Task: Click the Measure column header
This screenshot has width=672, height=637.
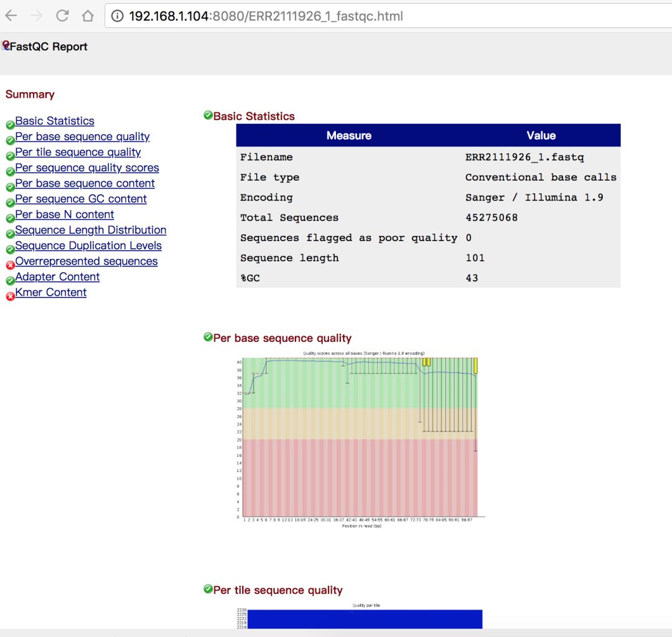Action: coord(348,135)
